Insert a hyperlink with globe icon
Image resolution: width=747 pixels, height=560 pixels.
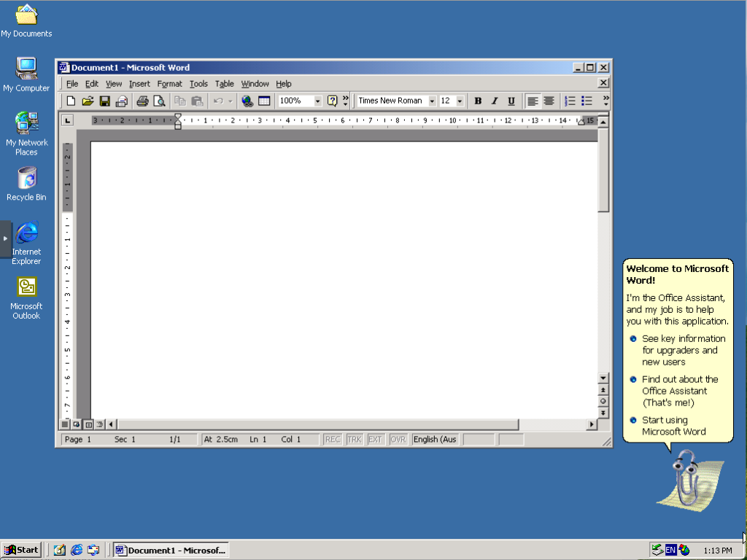tap(247, 101)
